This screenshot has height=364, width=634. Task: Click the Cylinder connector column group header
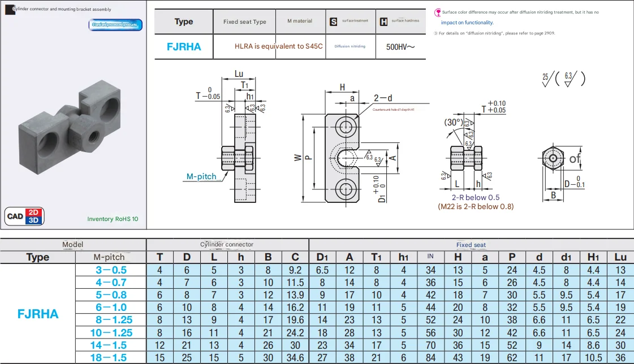(x=227, y=244)
